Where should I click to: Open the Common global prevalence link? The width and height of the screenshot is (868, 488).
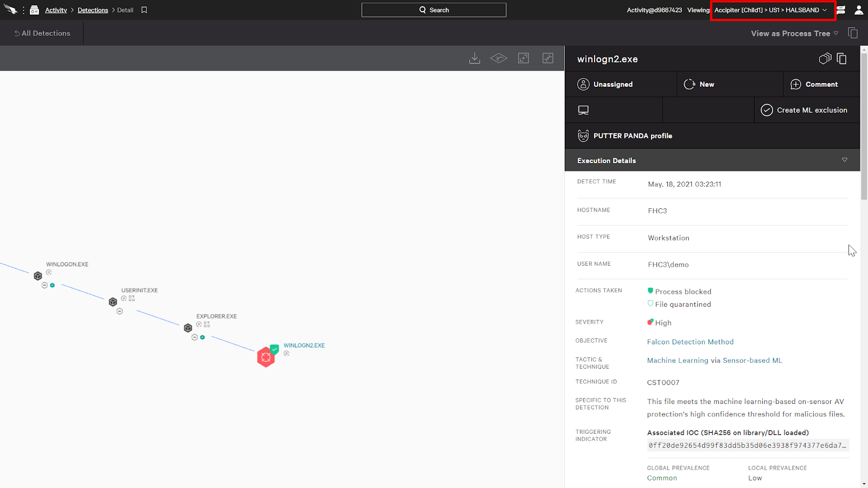click(x=662, y=478)
